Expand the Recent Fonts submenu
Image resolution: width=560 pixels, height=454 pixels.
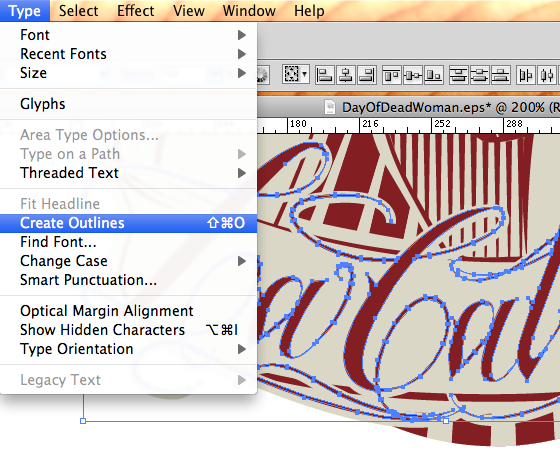tap(129, 54)
